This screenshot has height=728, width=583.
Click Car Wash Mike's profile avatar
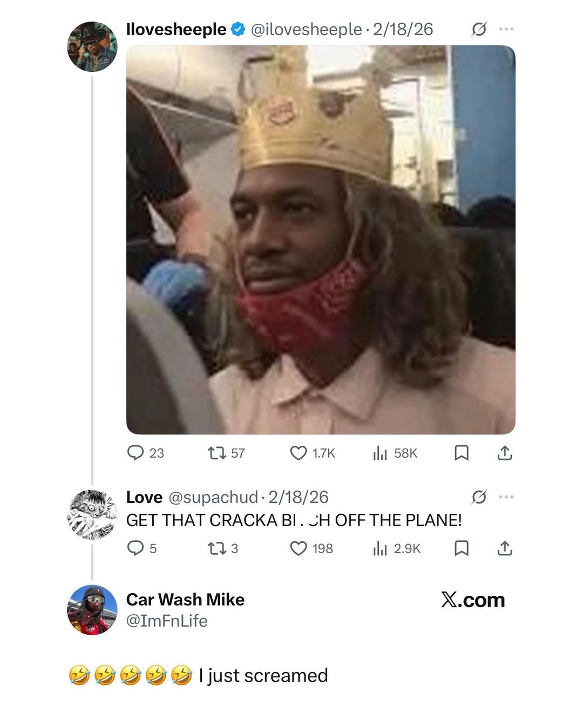coord(92,610)
